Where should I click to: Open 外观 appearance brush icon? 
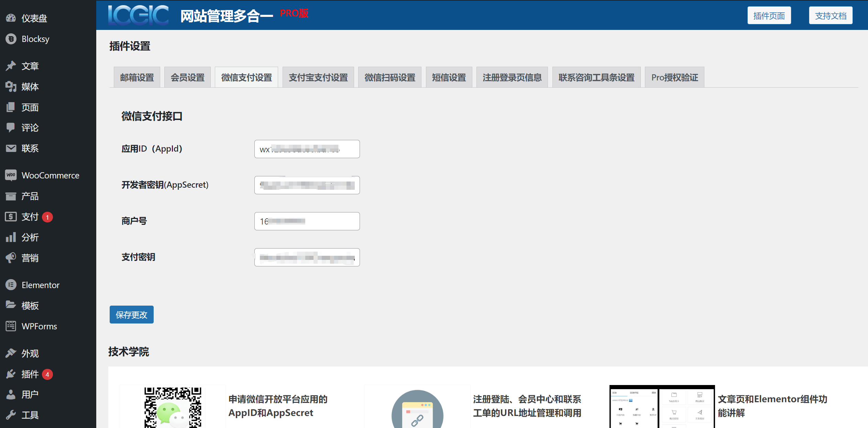coord(11,353)
